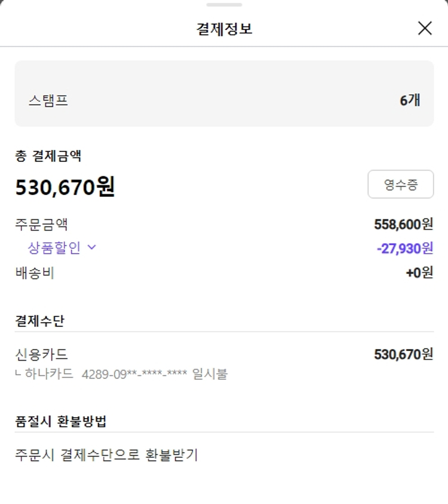Click the drag handle atop the sheet
The height and width of the screenshot is (504, 448).
[224, 5]
